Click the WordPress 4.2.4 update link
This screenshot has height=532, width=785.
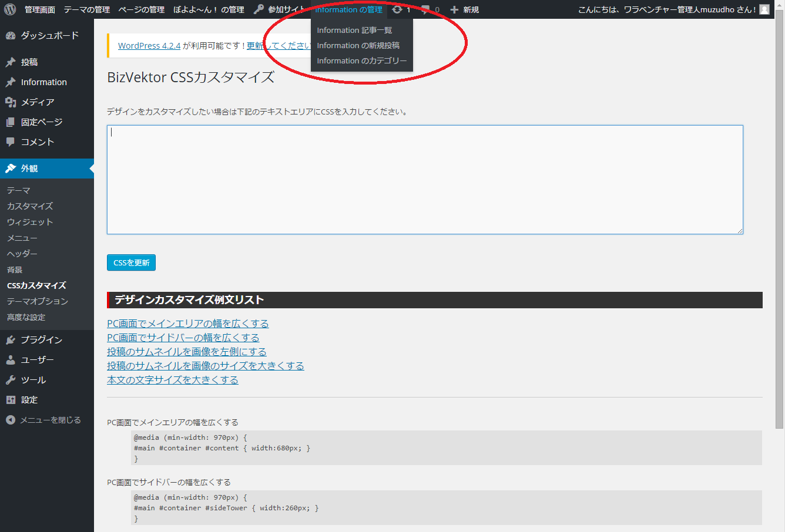coord(149,46)
